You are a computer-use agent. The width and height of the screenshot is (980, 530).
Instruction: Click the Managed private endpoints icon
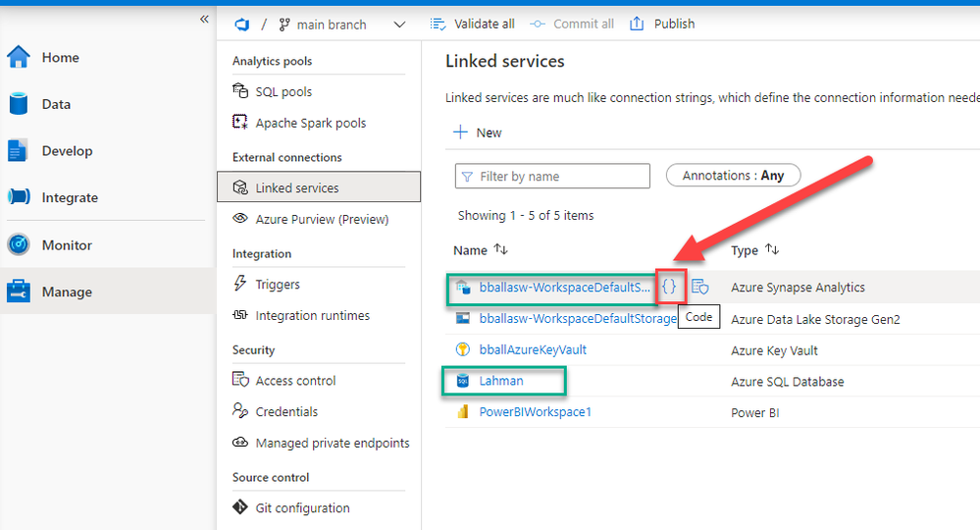(x=240, y=442)
